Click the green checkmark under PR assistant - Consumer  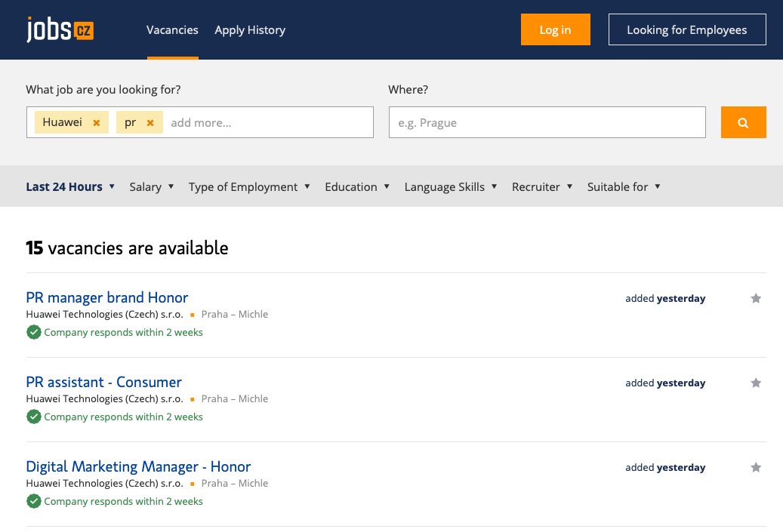pos(33,417)
